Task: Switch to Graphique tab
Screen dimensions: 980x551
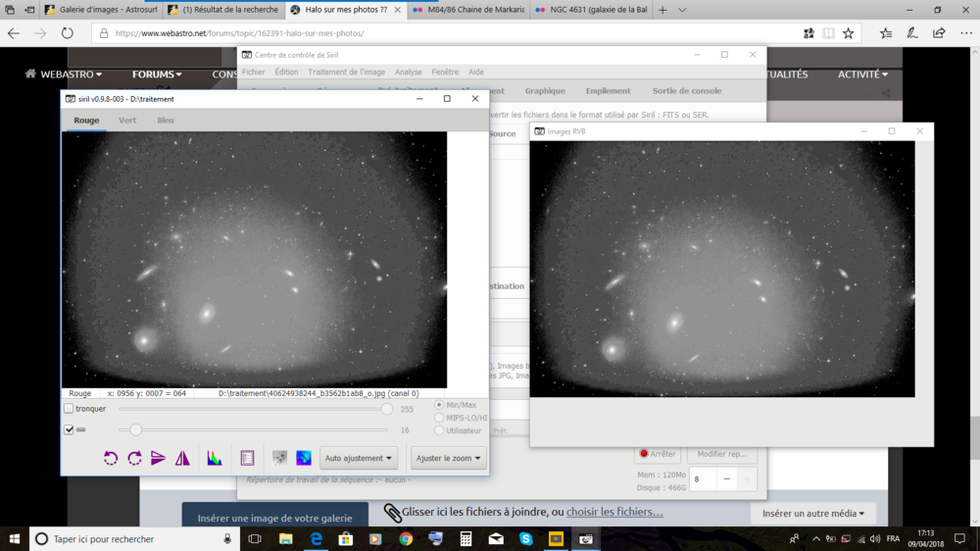Action: [545, 90]
